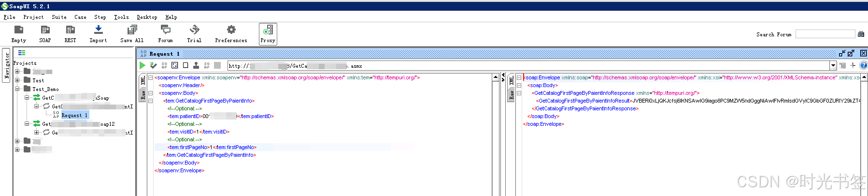
Task: Click the request editor scrollbar up arrow
Action: [x=496, y=77]
